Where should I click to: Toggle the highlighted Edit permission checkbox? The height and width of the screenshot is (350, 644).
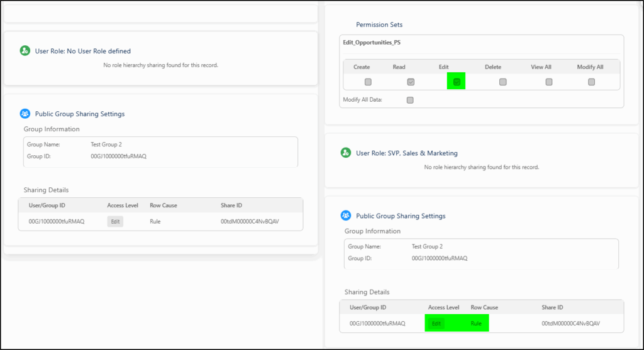point(457,82)
